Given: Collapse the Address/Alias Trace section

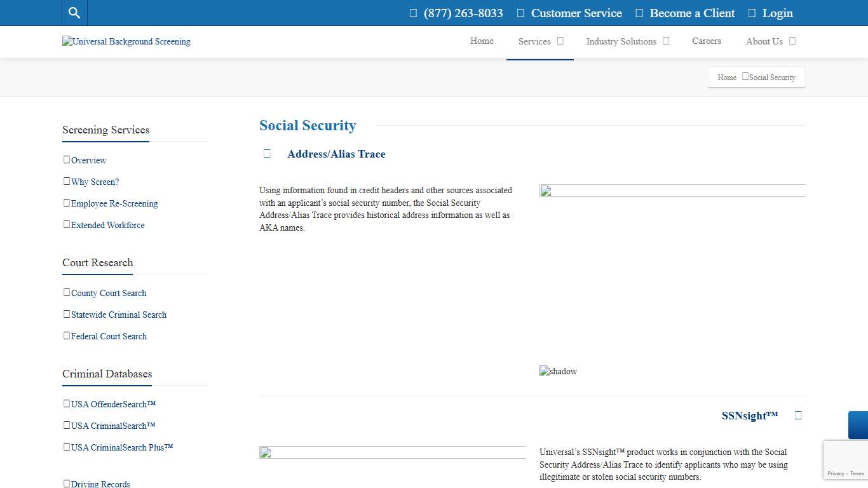Looking at the screenshot, I should point(267,153).
